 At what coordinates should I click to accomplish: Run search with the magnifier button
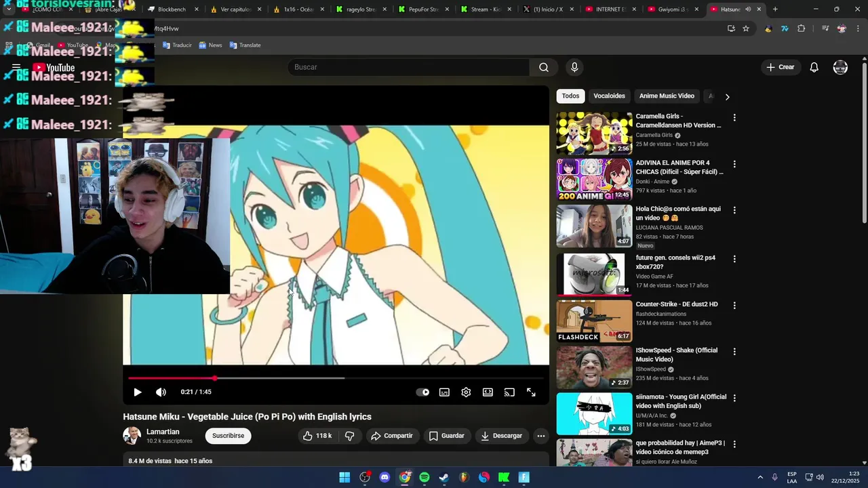click(x=543, y=67)
